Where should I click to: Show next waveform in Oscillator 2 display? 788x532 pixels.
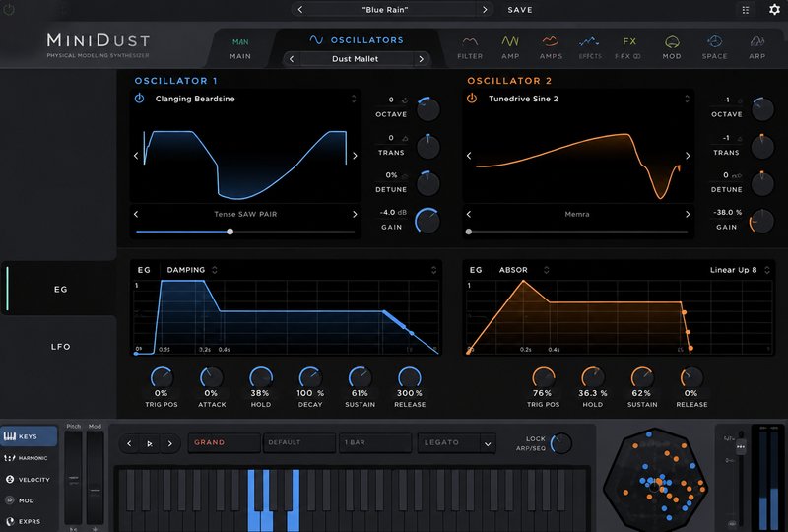[x=688, y=156]
